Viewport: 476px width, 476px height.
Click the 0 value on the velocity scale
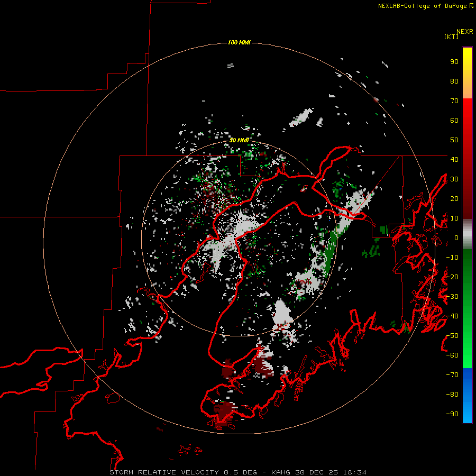click(456, 238)
